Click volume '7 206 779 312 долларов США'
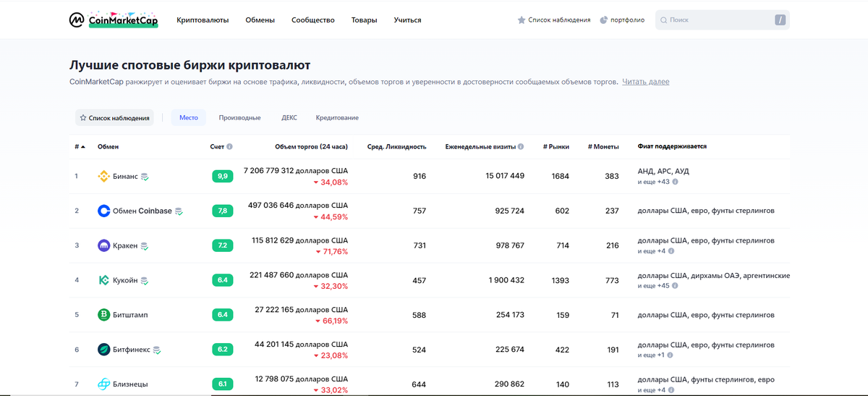This screenshot has width=868, height=396. (296, 171)
